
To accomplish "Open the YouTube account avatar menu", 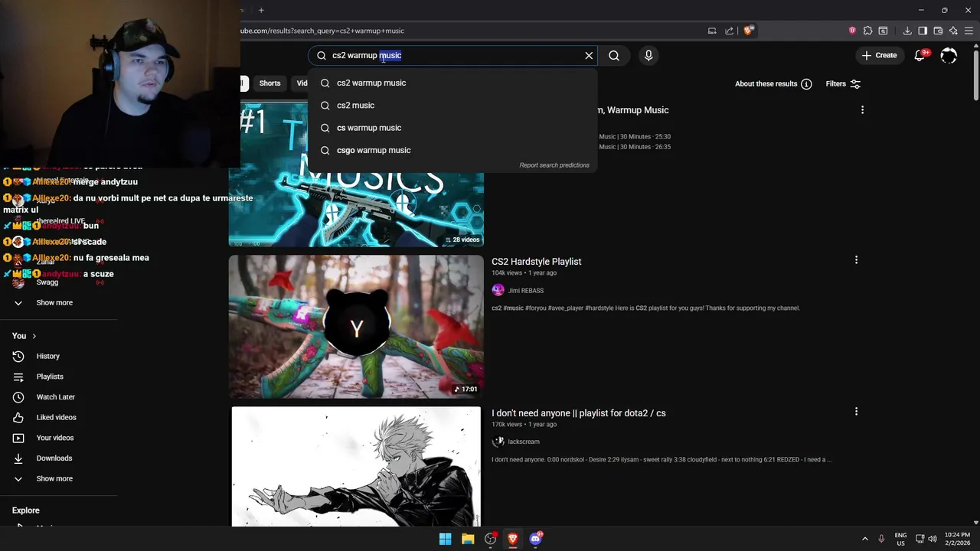I will 949,55.
